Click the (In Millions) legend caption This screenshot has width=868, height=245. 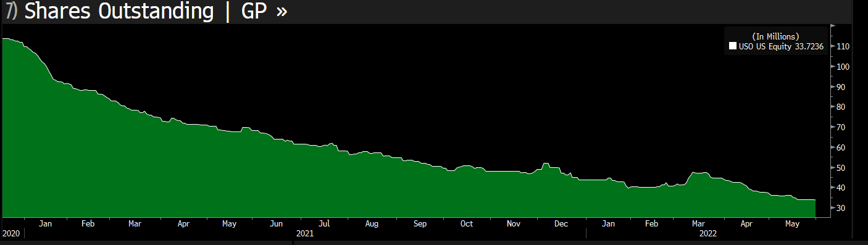coord(775,36)
